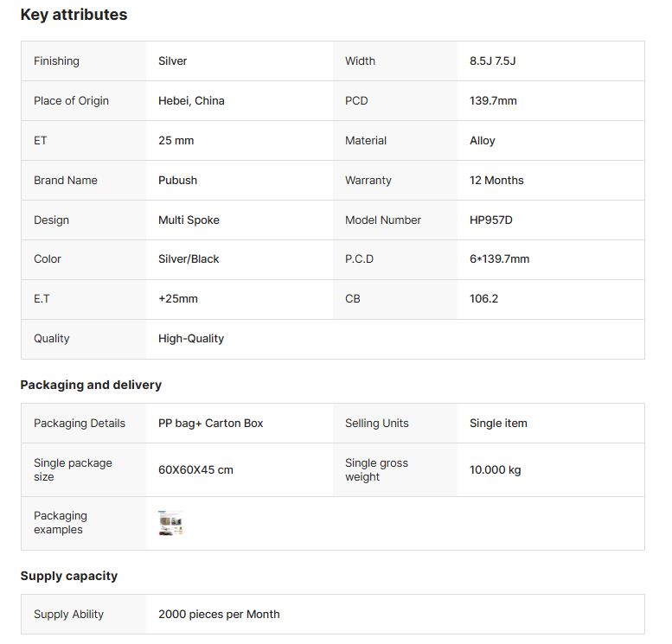
Task: Select the 2000 pieces per Month text
Action: click(x=219, y=615)
